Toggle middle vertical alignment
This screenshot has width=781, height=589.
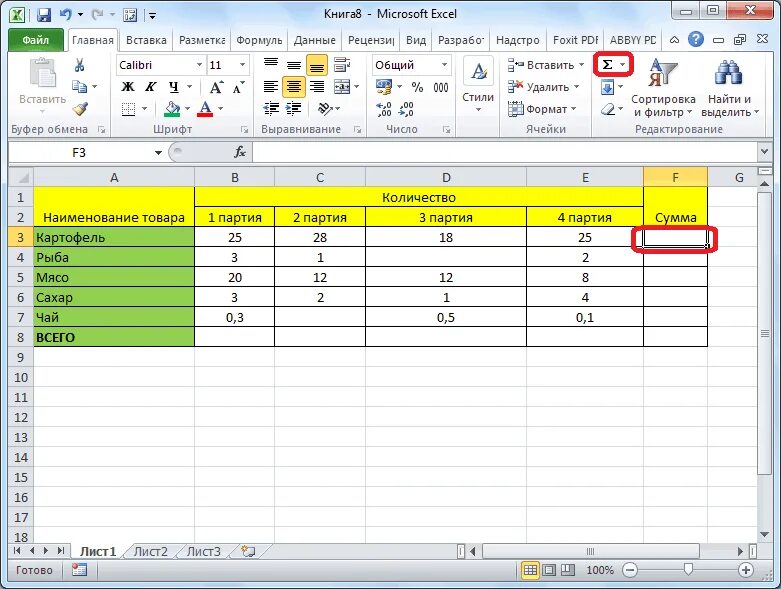(x=294, y=65)
